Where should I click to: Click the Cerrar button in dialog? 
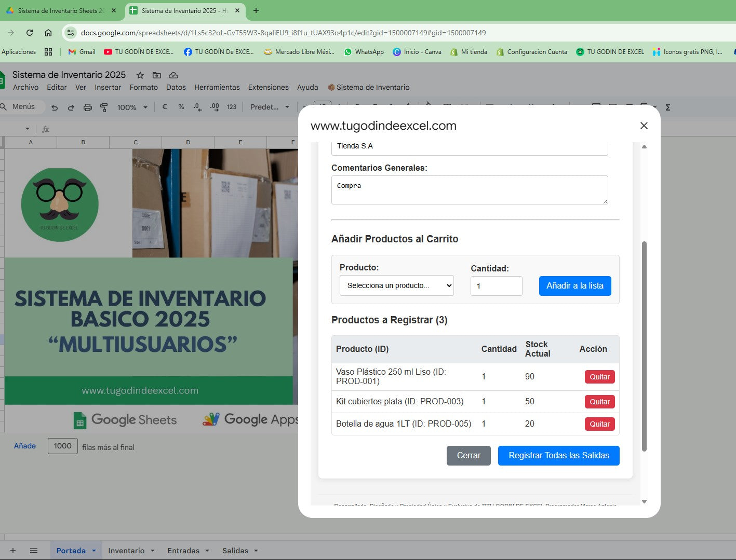click(x=469, y=456)
